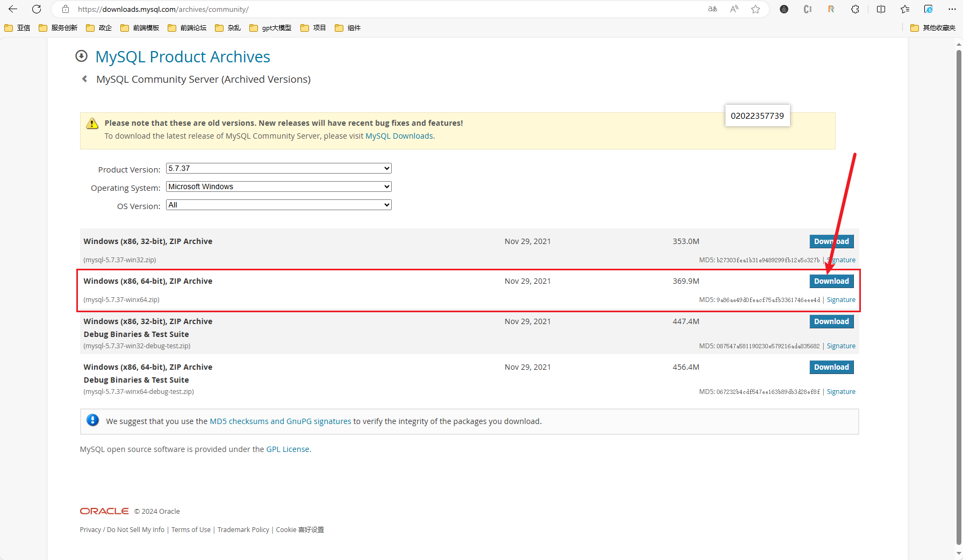Open the Cookie 喜好设置 footer link

click(x=300, y=529)
